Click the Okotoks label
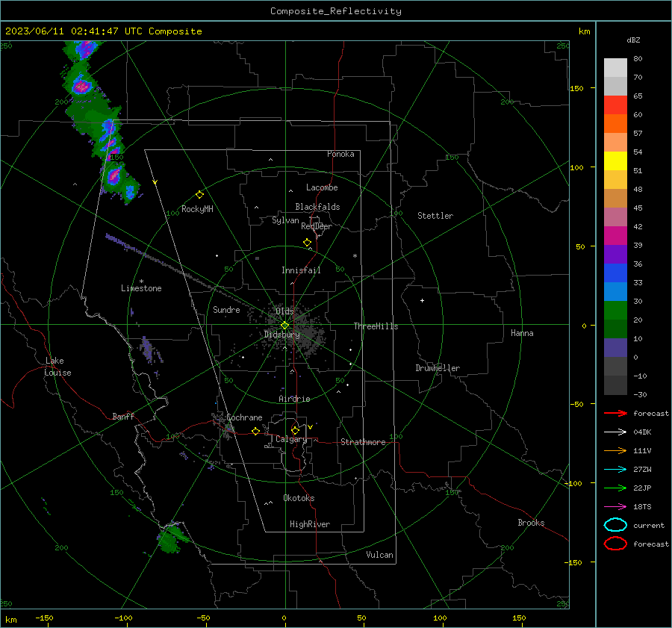Screen dimensions: 672x628 click(299, 498)
